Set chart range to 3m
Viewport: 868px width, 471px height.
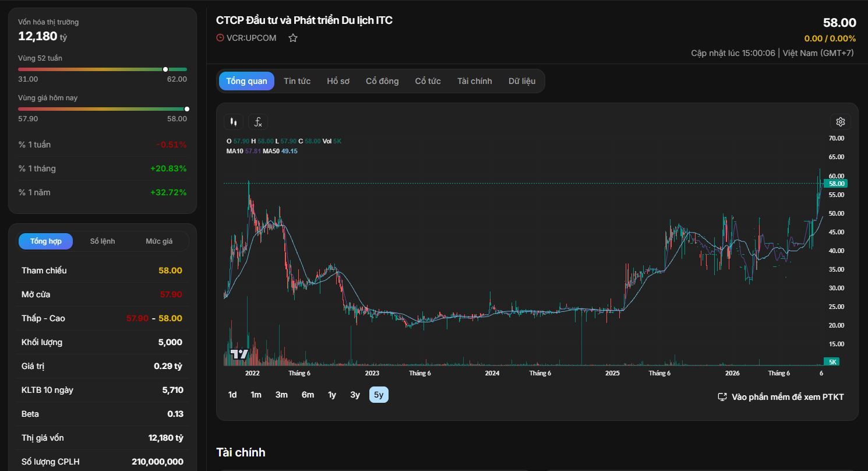(x=281, y=395)
